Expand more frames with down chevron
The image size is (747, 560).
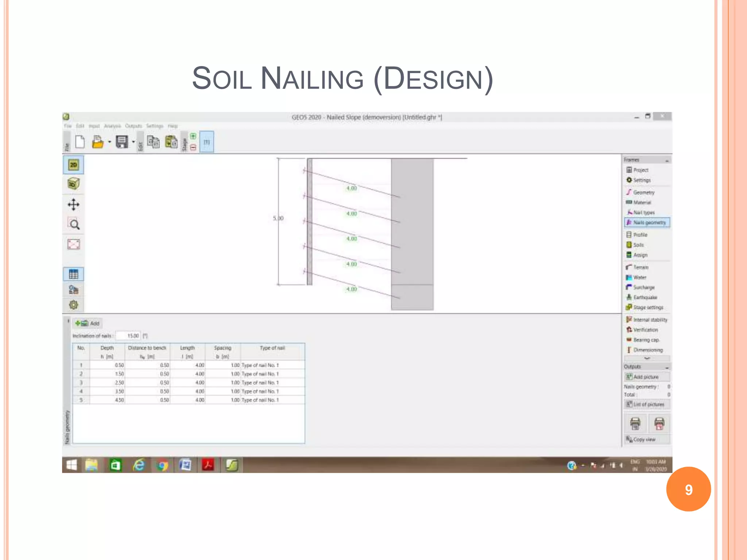coord(647,358)
